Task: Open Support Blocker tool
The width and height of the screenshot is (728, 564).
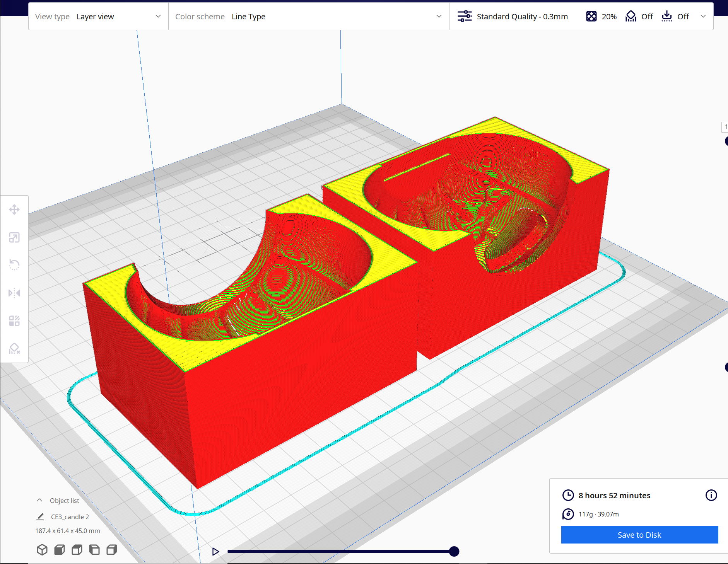Action: pyautogui.click(x=14, y=349)
